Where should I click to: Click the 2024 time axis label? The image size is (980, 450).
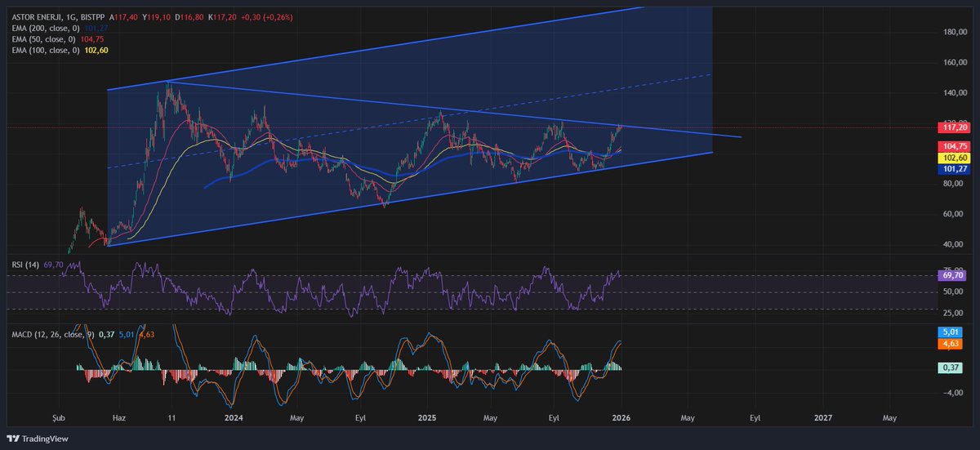coord(234,417)
